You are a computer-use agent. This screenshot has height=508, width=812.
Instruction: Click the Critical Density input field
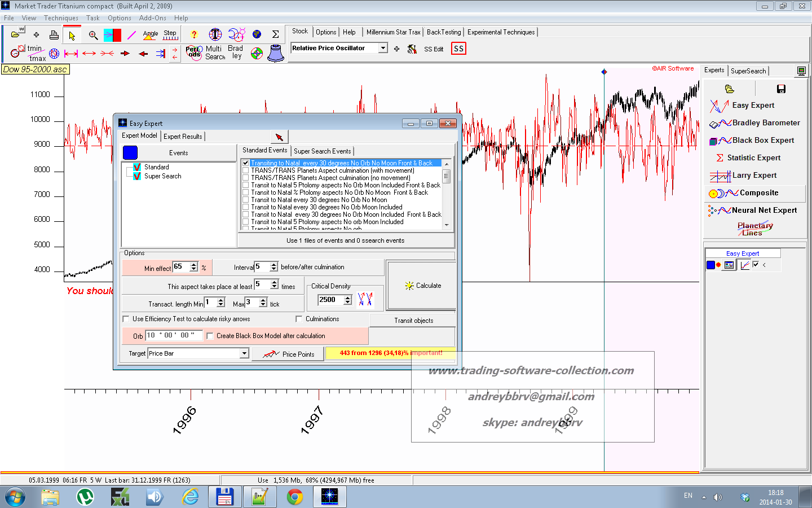[330, 300]
